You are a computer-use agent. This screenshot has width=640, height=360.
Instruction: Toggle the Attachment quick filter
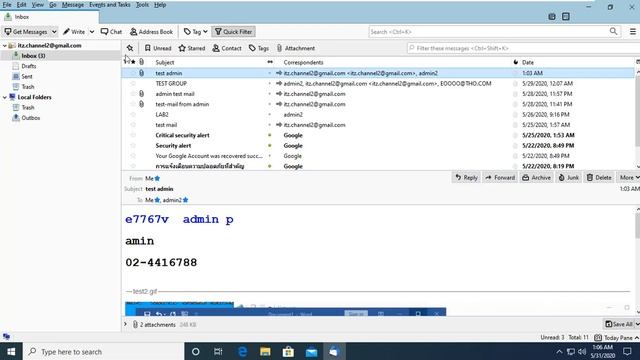296,48
